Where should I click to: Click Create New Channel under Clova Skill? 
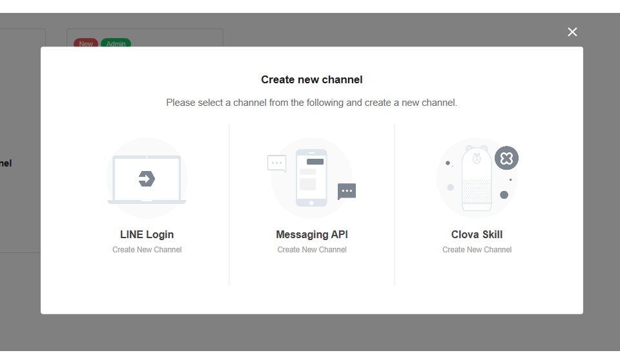point(477,250)
